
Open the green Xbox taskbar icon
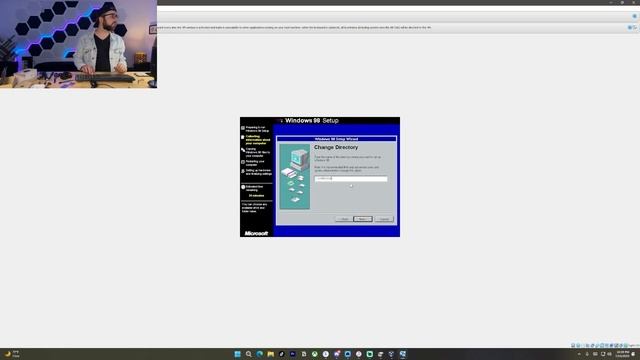tap(315, 354)
